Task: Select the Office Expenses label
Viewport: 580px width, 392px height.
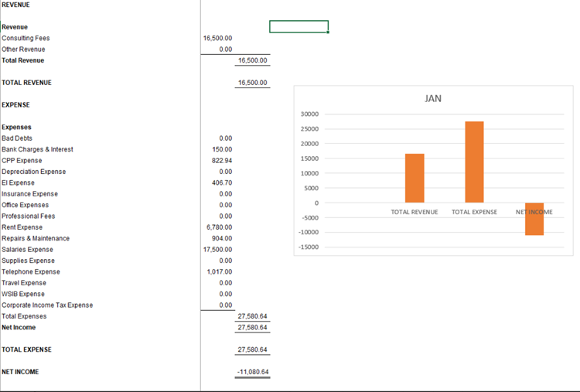Action: point(25,205)
